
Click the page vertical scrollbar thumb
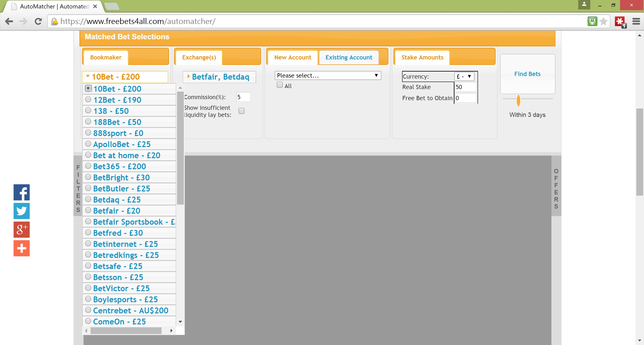click(x=640, y=152)
